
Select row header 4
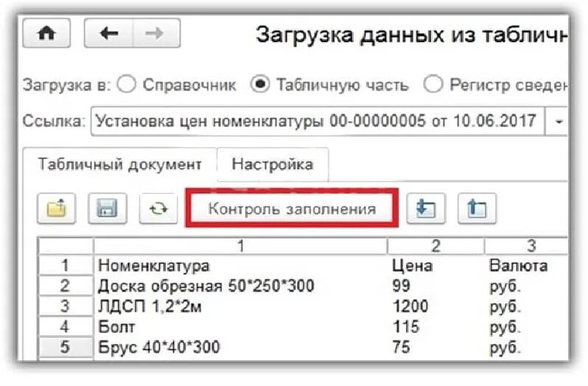(66, 327)
